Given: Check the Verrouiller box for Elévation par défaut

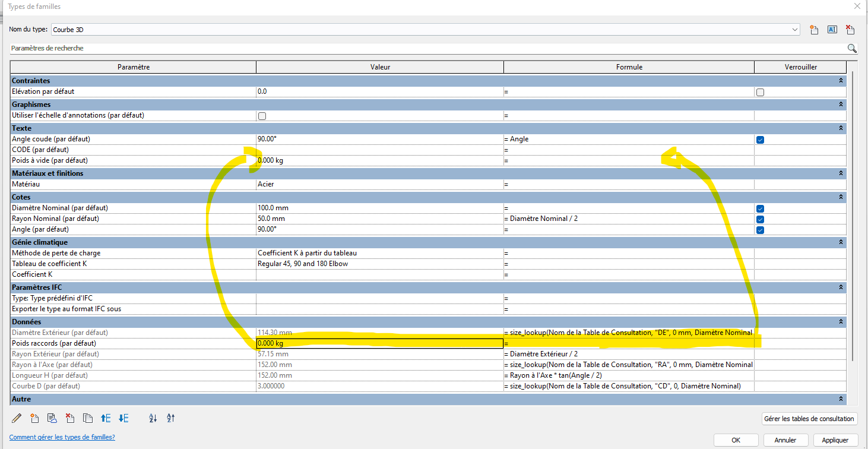Looking at the screenshot, I should point(760,92).
